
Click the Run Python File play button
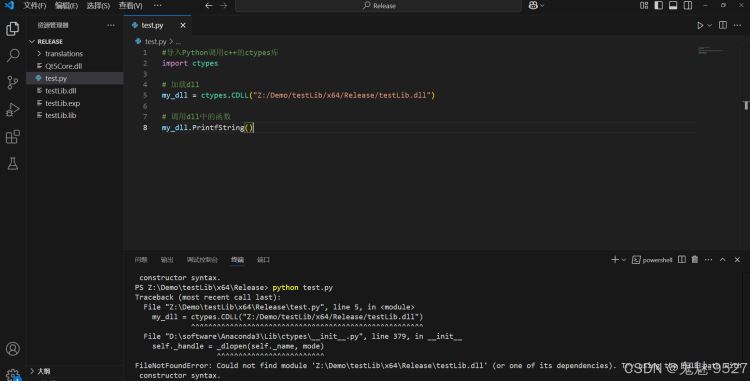pos(700,25)
